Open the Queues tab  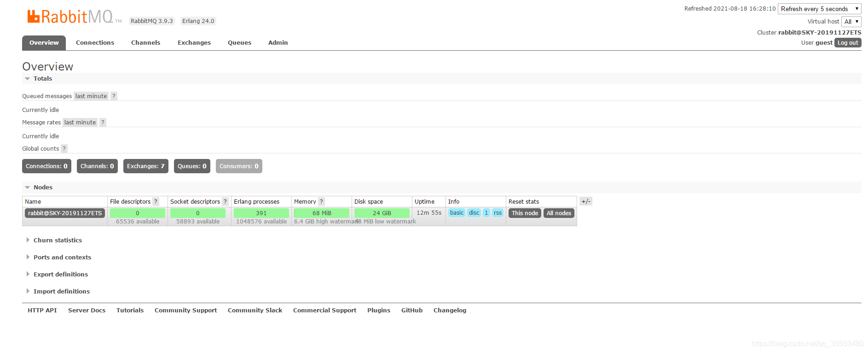pos(239,43)
